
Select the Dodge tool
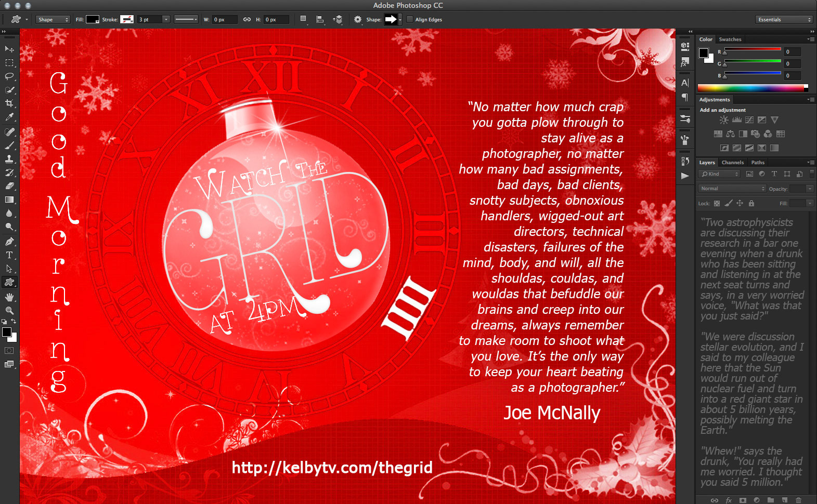click(x=9, y=227)
